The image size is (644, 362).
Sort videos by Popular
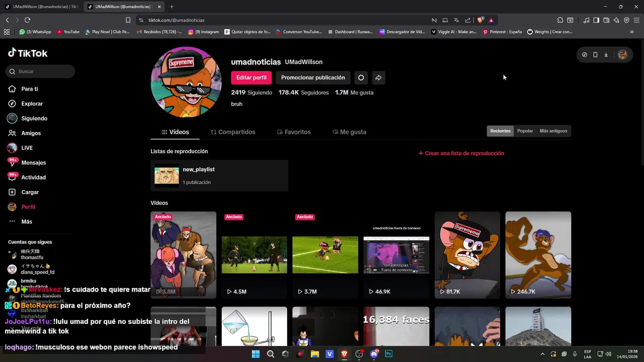[525, 131]
